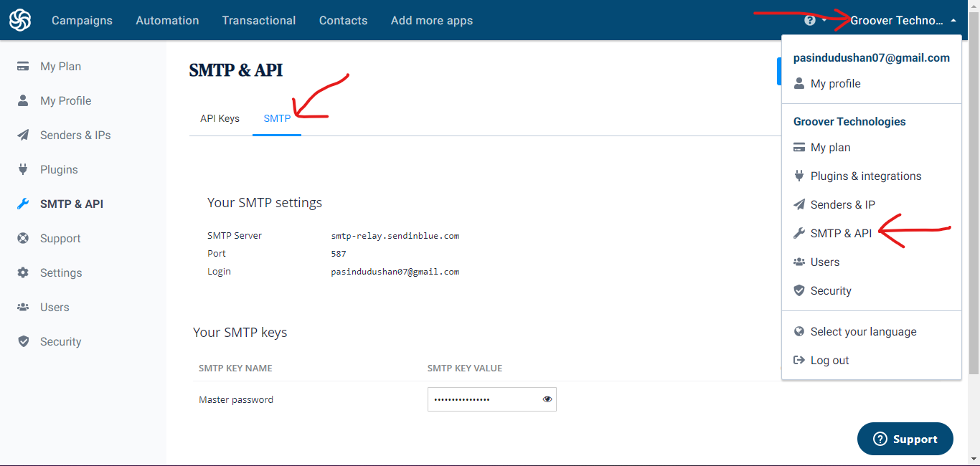Image resolution: width=980 pixels, height=466 pixels.
Task: Click the Security shield icon in sidebar
Action: tap(23, 341)
